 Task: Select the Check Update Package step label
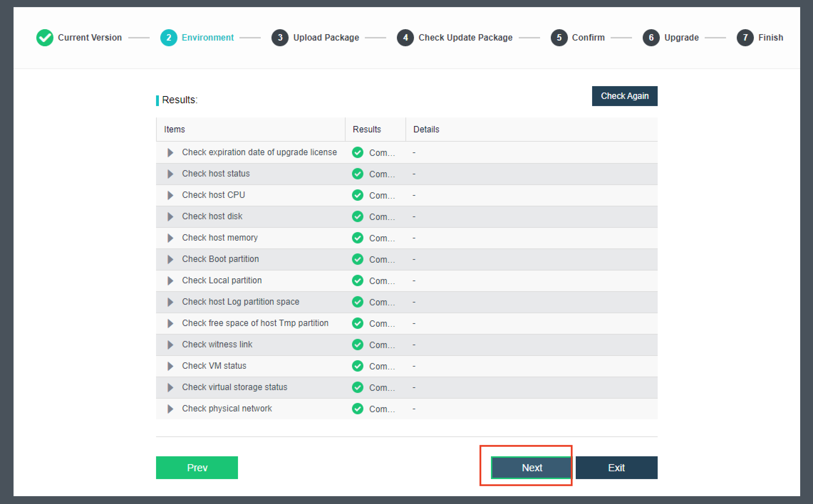(x=465, y=38)
